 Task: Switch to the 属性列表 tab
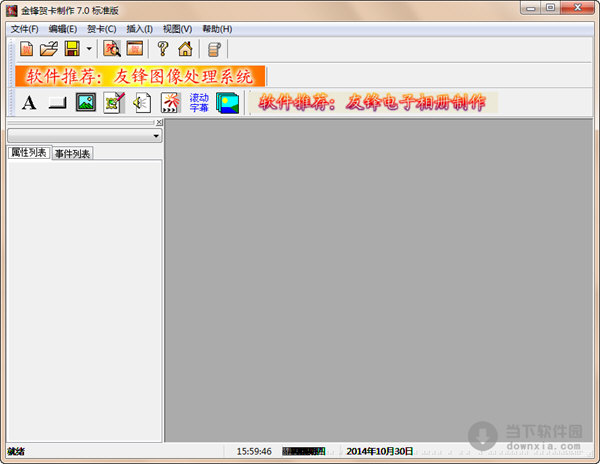29,153
